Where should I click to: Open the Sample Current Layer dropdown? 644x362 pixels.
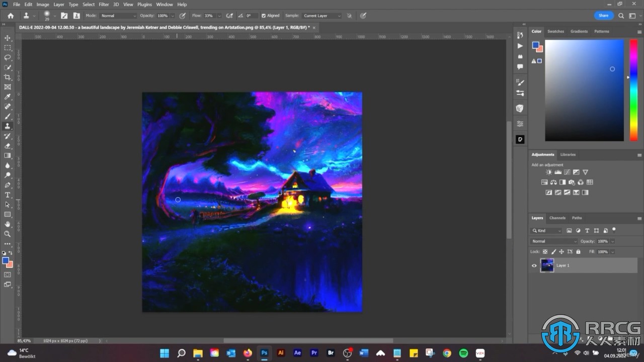[x=321, y=16]
